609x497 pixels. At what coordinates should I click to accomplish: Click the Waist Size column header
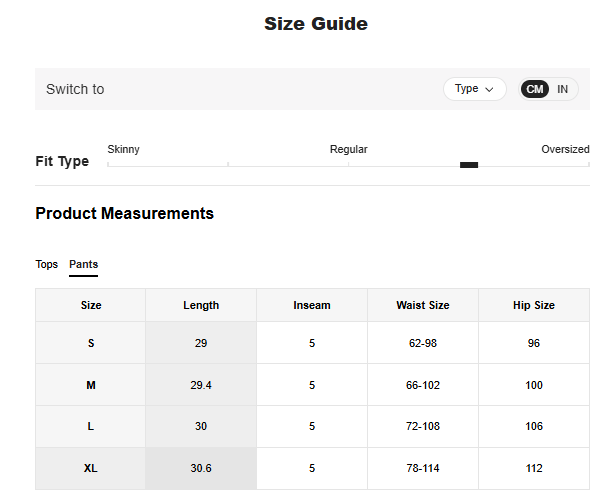[423, 305]
